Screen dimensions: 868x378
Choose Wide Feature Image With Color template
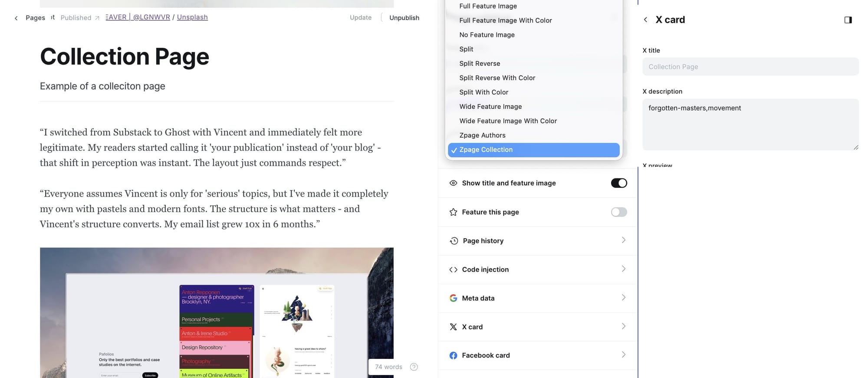point(534,121)
